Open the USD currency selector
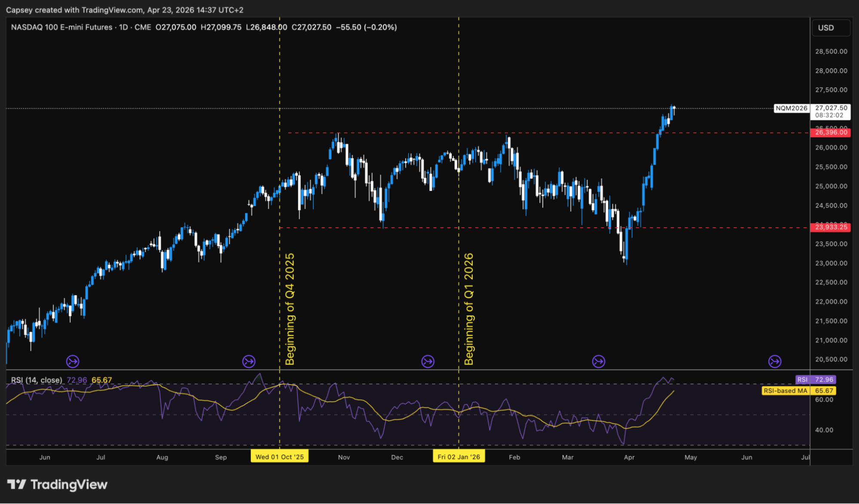Viewport: 859px width, 504px height. (830, 28)
